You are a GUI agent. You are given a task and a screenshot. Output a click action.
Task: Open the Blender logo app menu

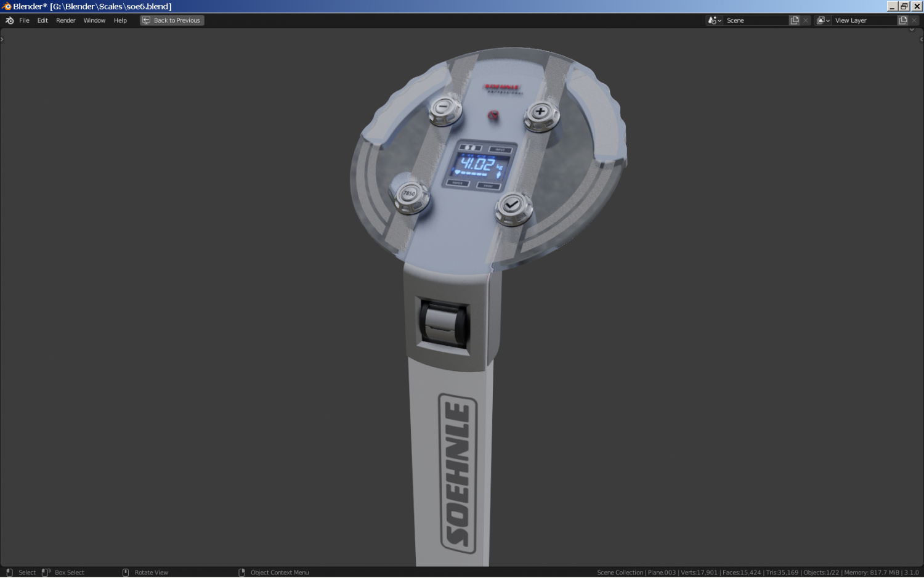pyautogui.click(x=9, y=20)
